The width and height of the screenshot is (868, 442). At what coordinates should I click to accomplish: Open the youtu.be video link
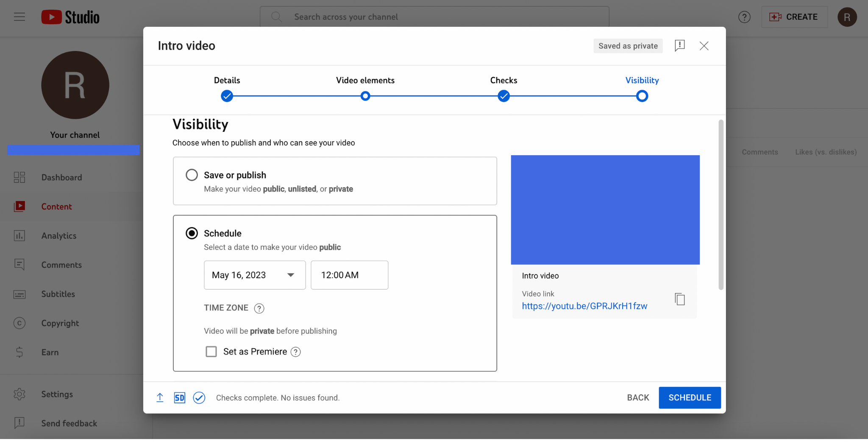(x=584, y=306)
